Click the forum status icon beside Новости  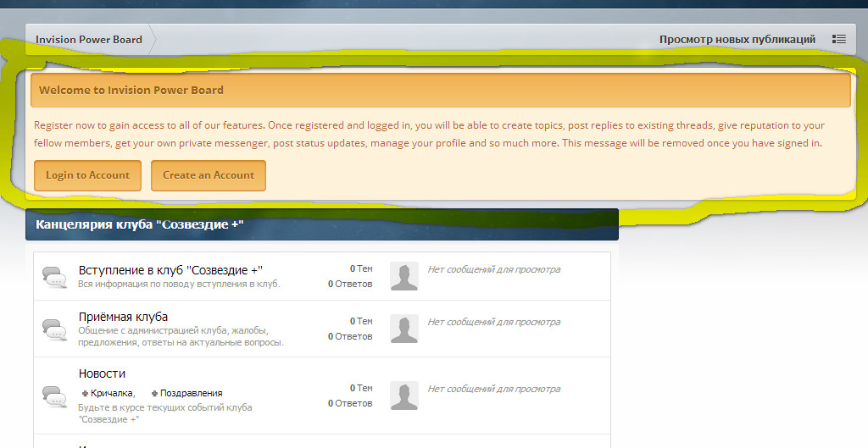[x=55, y=396]
